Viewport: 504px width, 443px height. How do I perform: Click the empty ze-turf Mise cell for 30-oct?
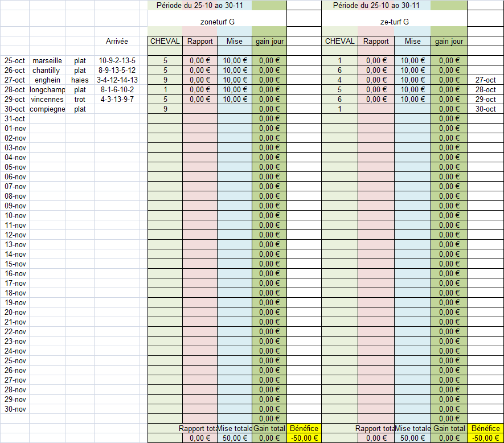click(412, 109)
